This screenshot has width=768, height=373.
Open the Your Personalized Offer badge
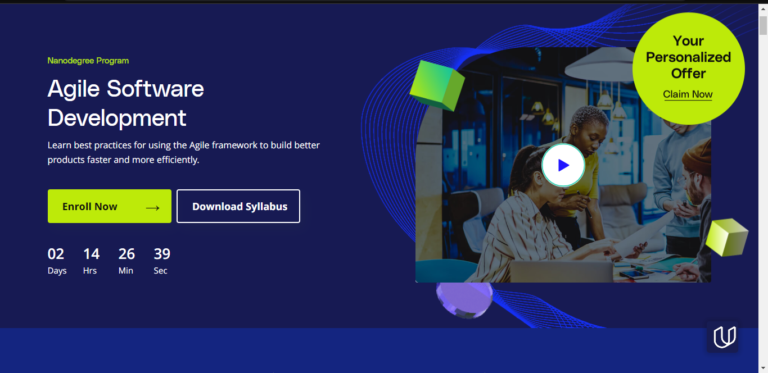click(x=688, y=68)
